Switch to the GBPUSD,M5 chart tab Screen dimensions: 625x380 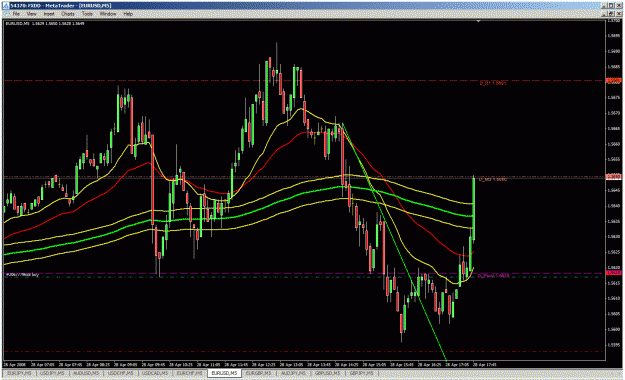pyautogui.click(x=328, y=373)
